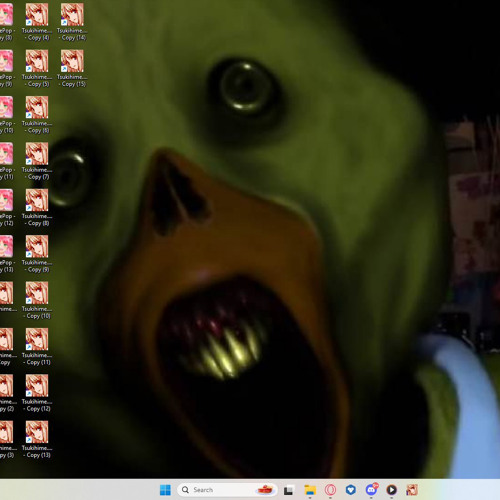The height and width of the screenshot is (500, 500).
Task: Select the pink-haired icon ending Copy (13)
Action: (7, 254)
